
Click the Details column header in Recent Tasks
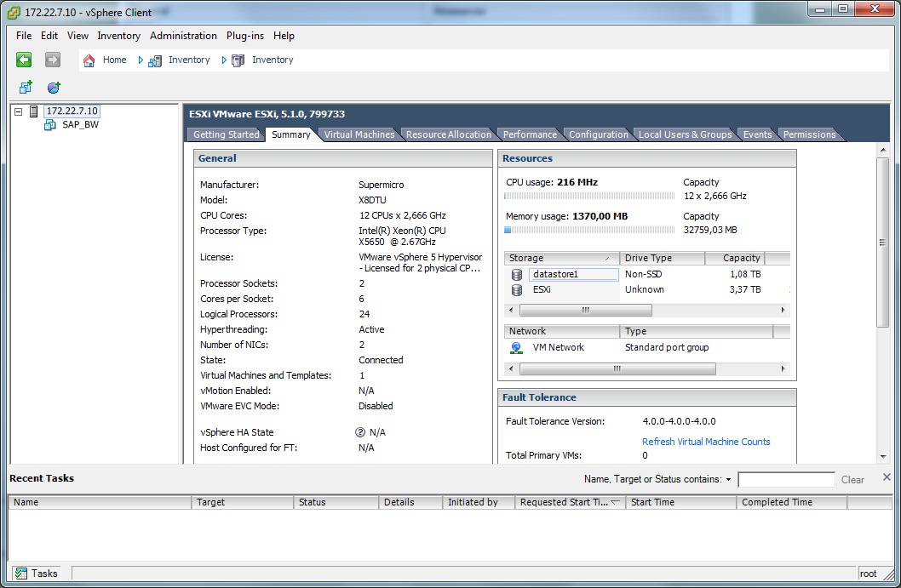pos(410,502)
